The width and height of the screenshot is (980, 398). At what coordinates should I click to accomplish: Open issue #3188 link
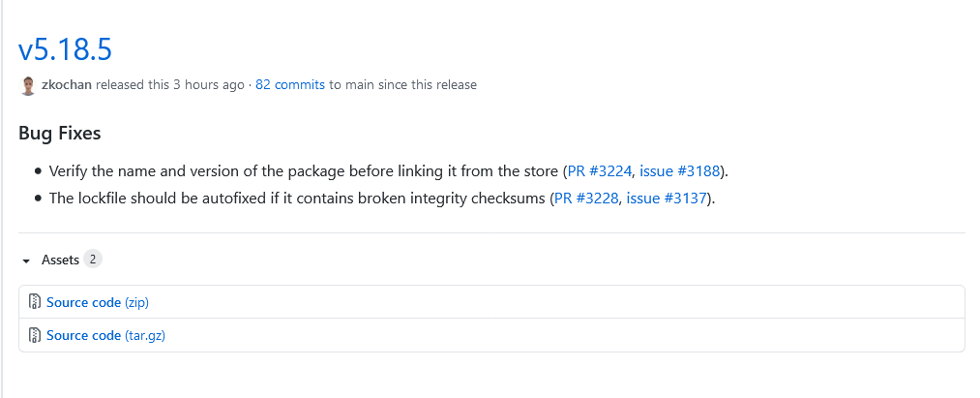[679, 170]
